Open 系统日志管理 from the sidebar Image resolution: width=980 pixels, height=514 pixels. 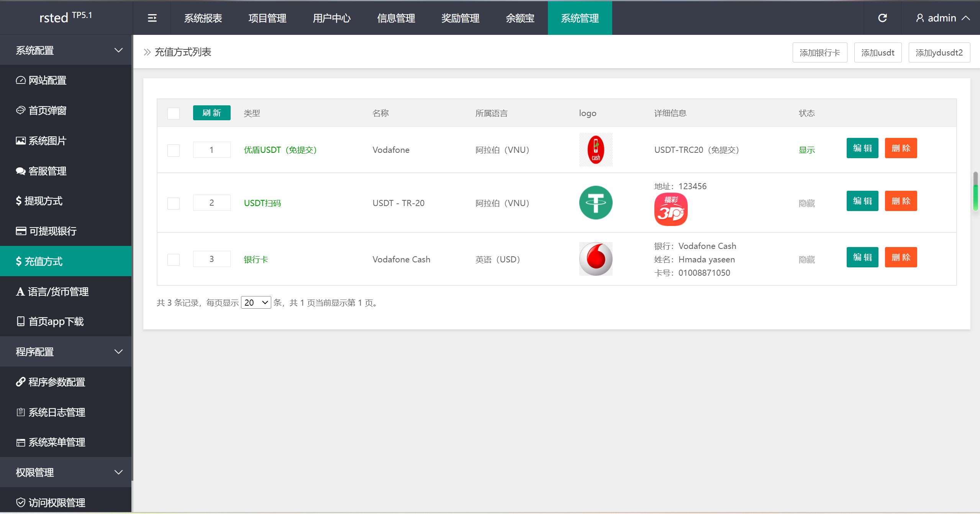tap(57, 412)
